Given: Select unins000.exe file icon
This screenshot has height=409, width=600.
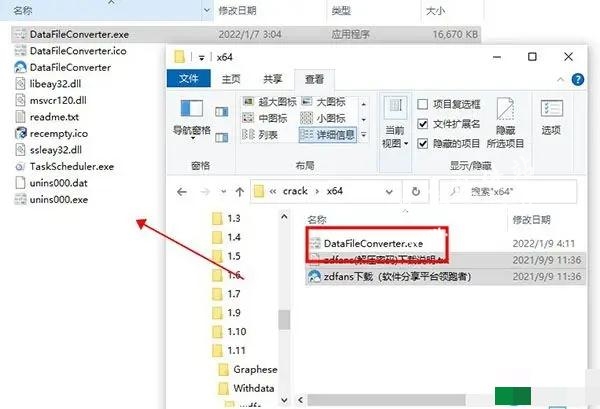Looking at the screenshot, I should pyautogui.click(x=20, y=199).
